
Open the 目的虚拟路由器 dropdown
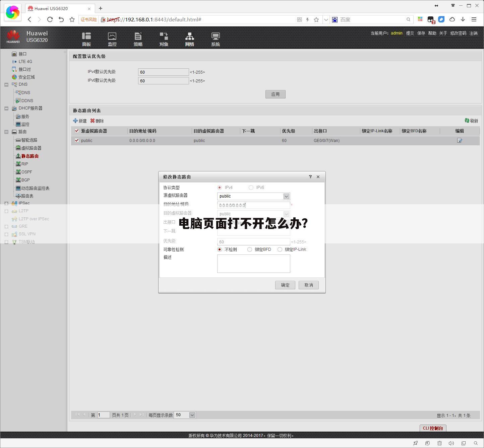pyautogui.click(x=286, y=214)
